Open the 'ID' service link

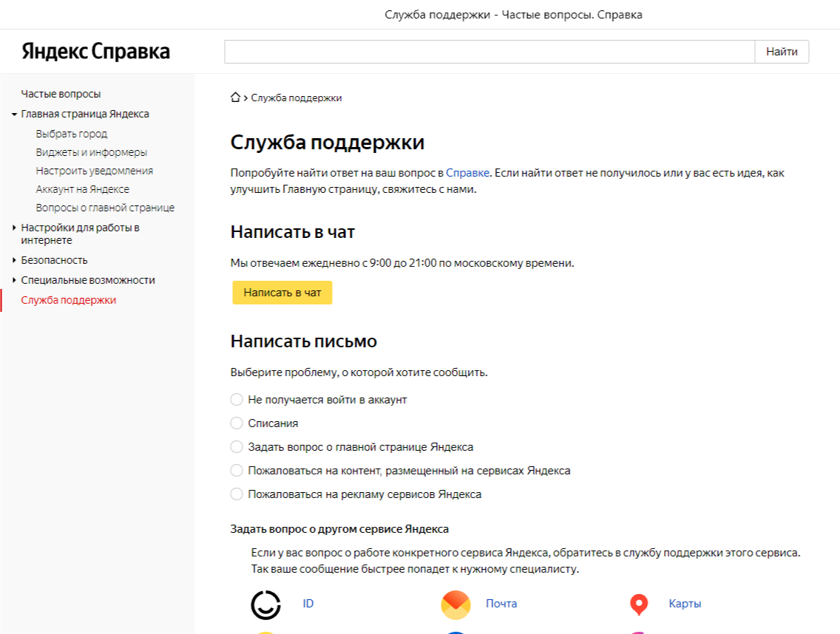click(308, 604)
